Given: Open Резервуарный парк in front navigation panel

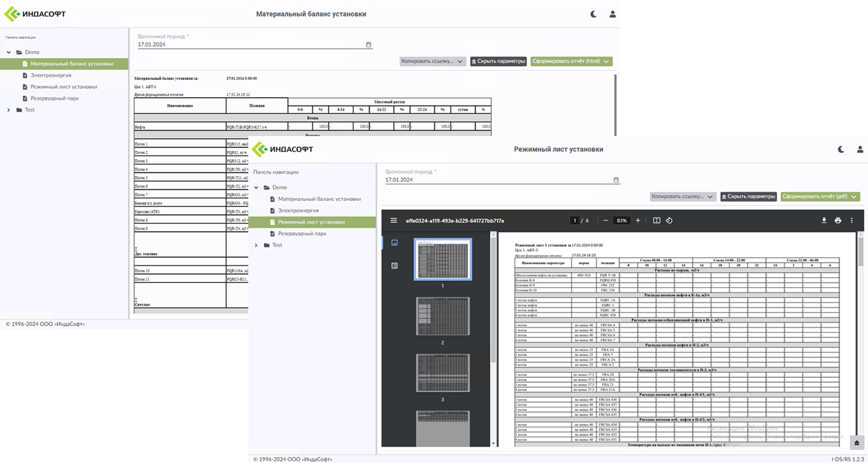Looking at the screenshot, I should 303,234.
